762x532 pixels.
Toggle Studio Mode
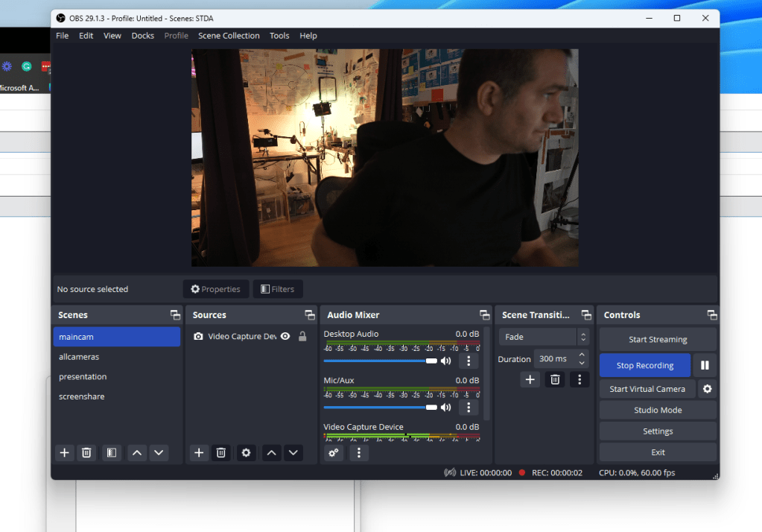[658, 410]
